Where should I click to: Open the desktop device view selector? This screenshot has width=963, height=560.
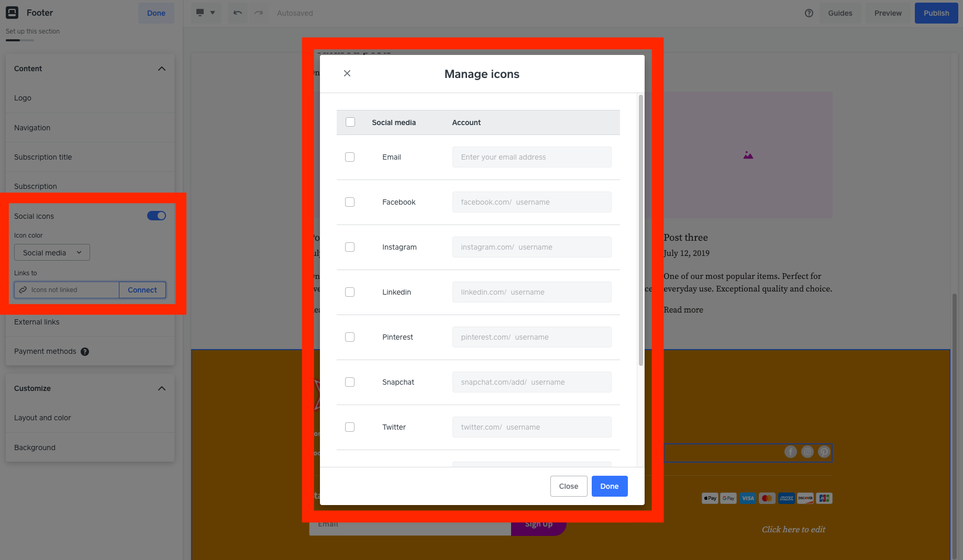pyautogui.click(x=205, y=13)
